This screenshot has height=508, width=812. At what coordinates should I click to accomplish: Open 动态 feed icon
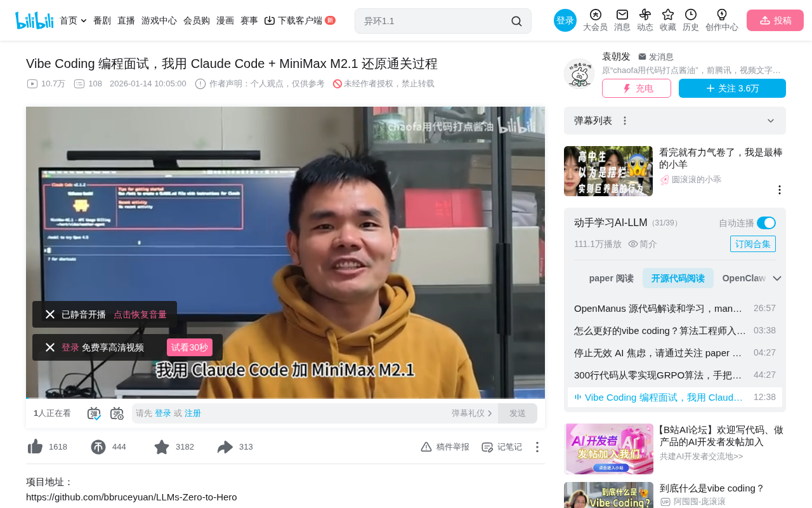point(645,20)
